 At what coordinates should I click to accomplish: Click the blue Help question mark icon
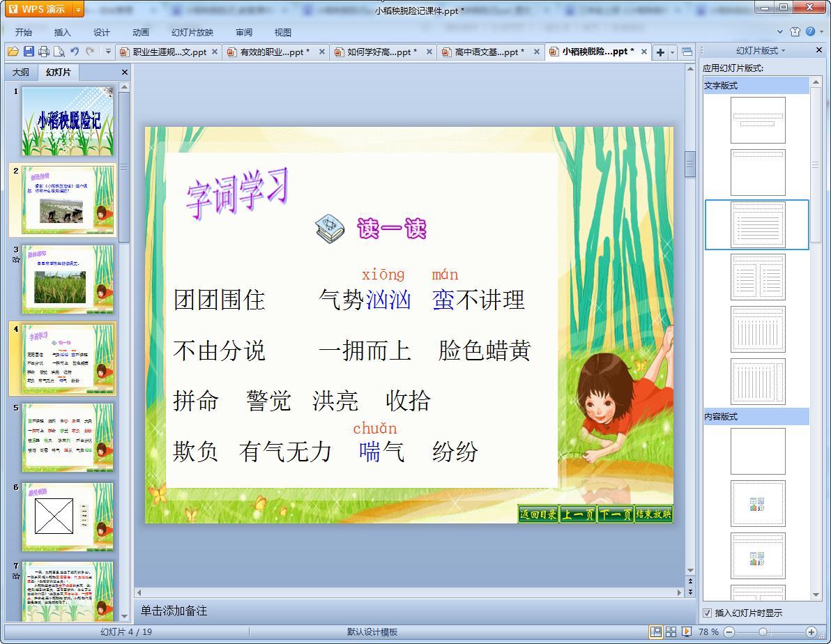[x=810, y=32]
